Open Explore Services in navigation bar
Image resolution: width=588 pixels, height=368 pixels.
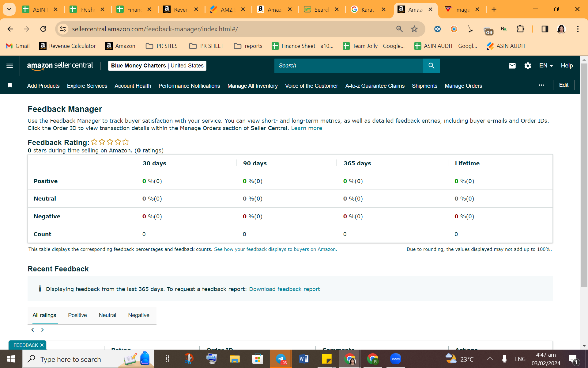pyautogui.click(x=87, y=86)
